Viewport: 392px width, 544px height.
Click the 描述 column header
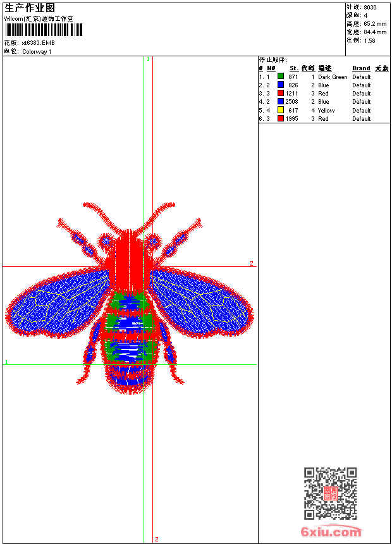(x=325, y=68)
